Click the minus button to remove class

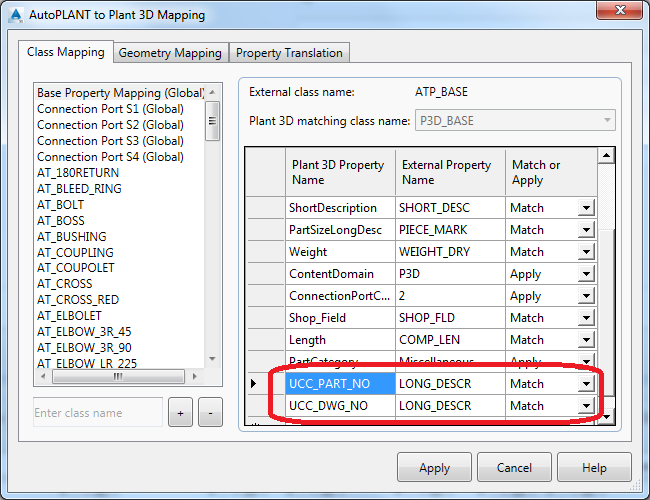point(210,413)
